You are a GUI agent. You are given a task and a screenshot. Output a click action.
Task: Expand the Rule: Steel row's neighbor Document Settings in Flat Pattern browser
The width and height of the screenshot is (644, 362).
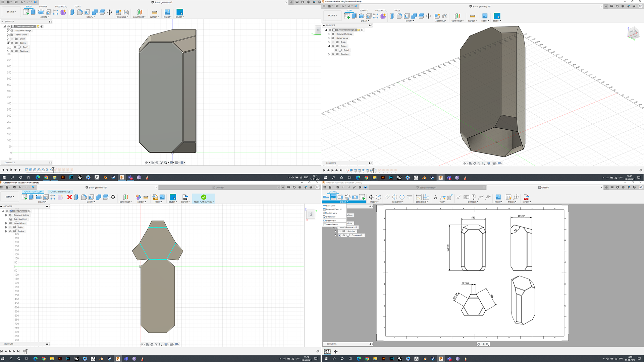[6, 215]
